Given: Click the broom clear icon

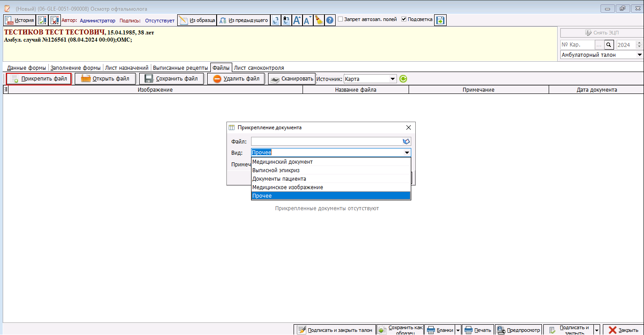Looking at the screenshot, I should click(319, 20).
